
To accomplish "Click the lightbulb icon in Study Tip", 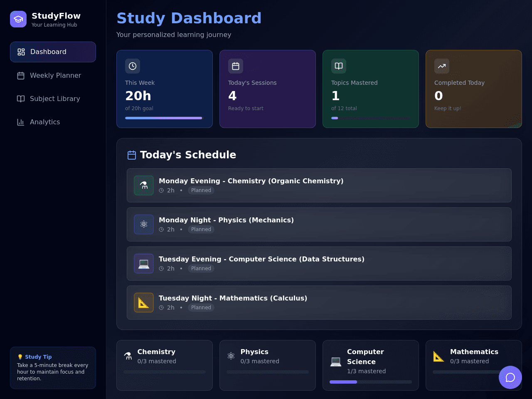I will [x=20, y=357].
